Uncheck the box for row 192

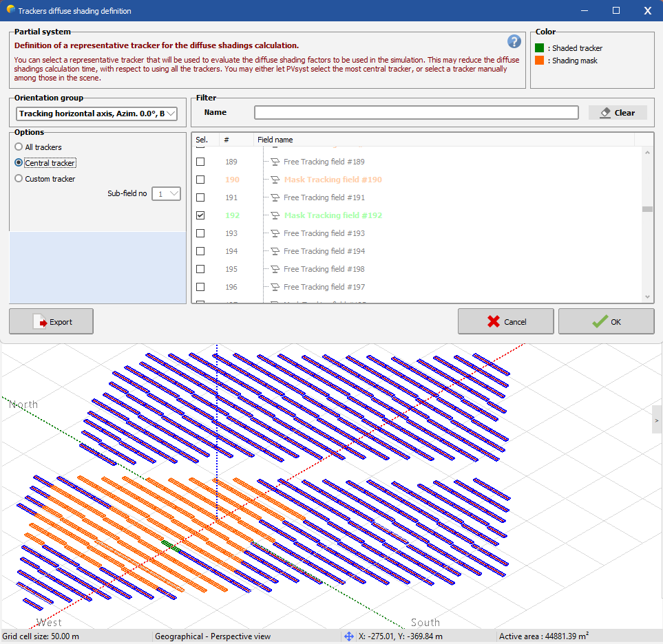click(200, 215)
